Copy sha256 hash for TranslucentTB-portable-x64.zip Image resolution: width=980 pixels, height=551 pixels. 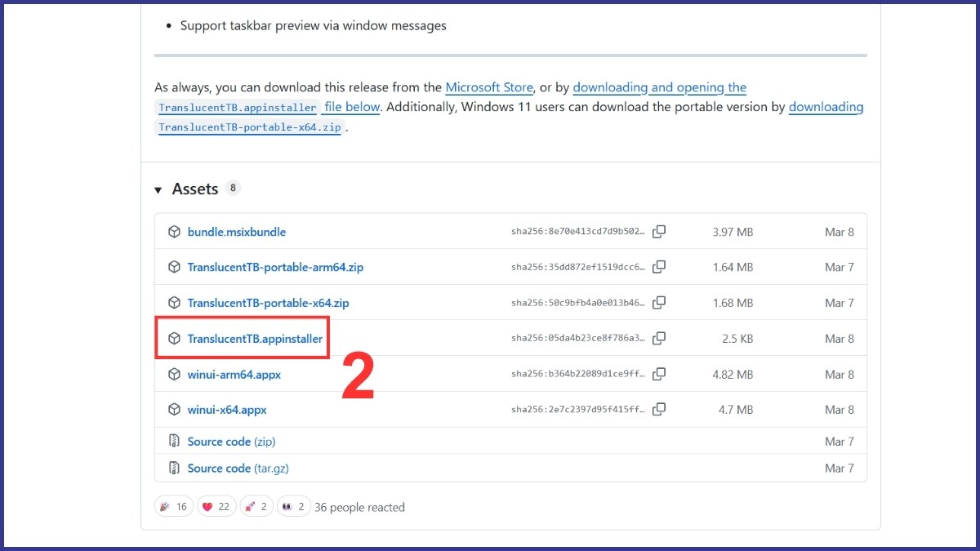(659, 303)
